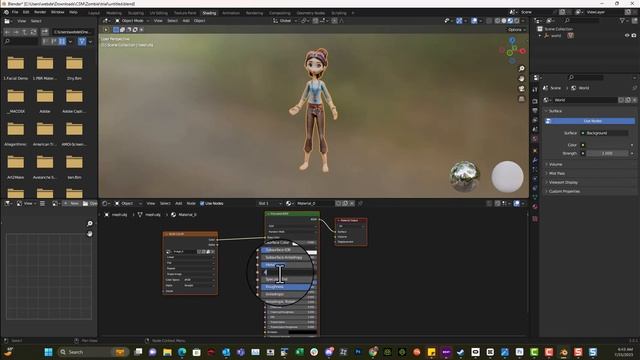This screenshot has height=360, width=640.
Task: Switch to the Layout workspace tab
Action: coord(94,13)
